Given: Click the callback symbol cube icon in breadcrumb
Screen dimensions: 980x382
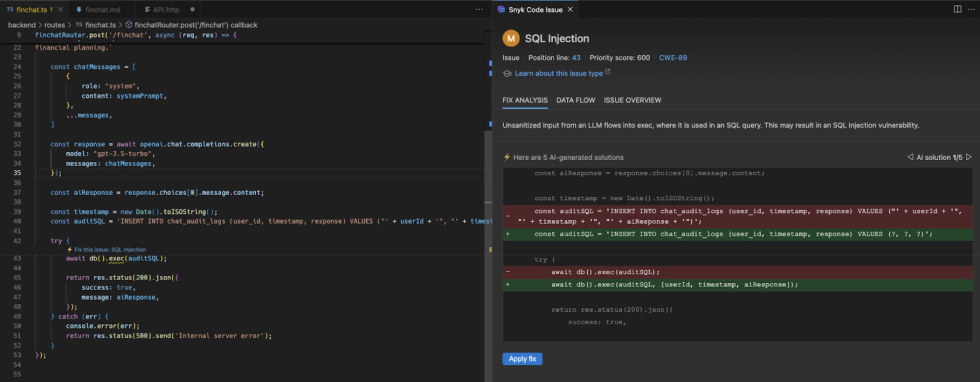Looking at the screenshot, I should pyautogui.click(x=129, y=25).
